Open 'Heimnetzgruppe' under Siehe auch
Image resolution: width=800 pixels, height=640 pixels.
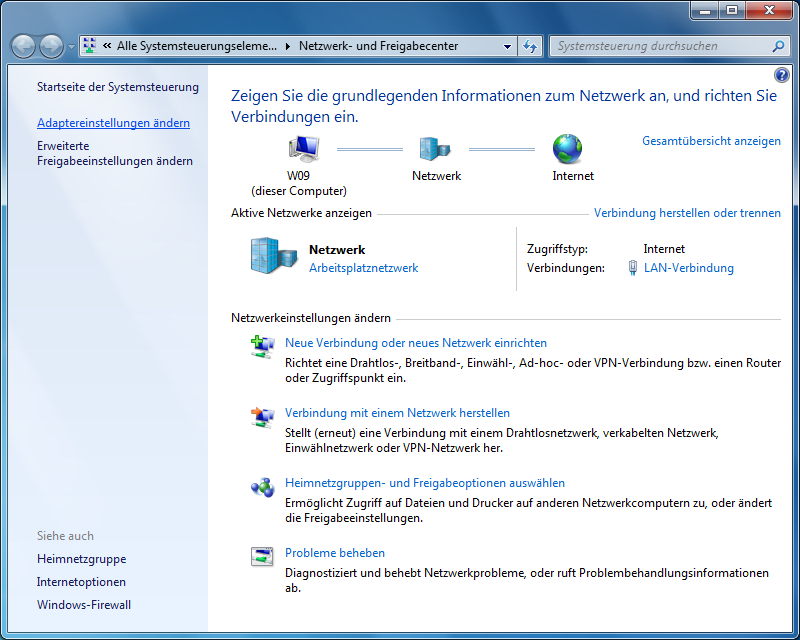tap(82, 559)
